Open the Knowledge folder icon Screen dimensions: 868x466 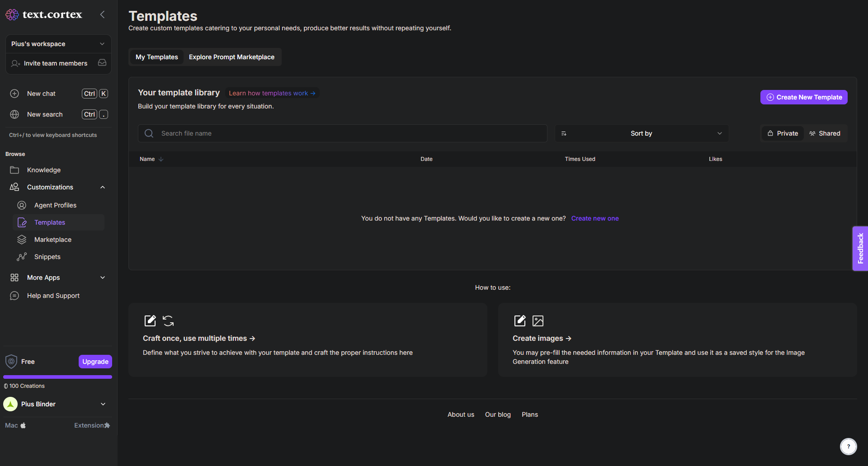(14, 170)
